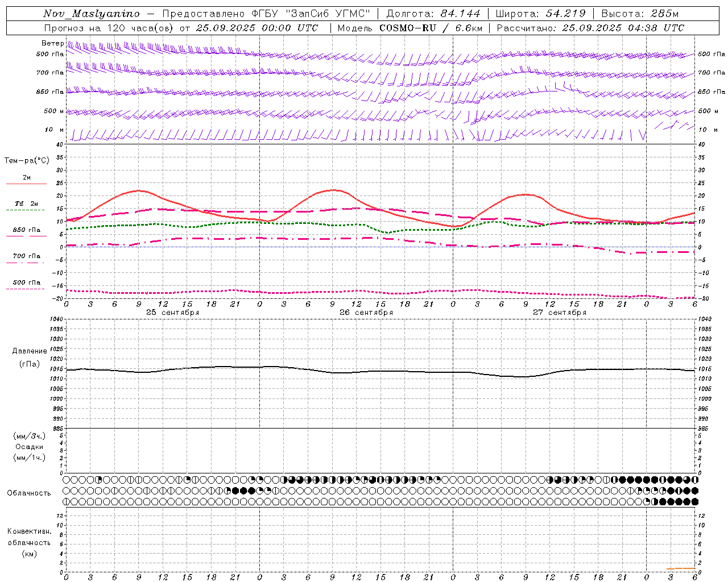Screen dimensions: 728x582
Task: Click the (мм/3ч.) precipitation unit label
Action: click(30, 436)
